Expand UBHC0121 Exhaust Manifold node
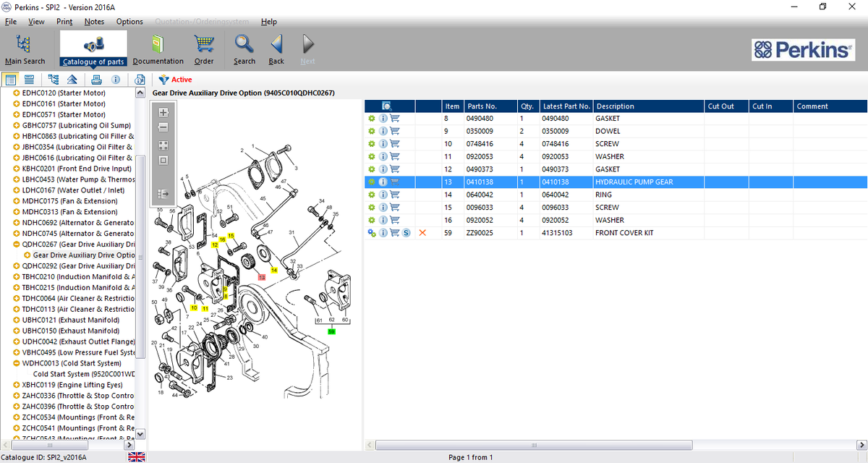The height and width of the screenshot is (463, 868). (17, 320)
